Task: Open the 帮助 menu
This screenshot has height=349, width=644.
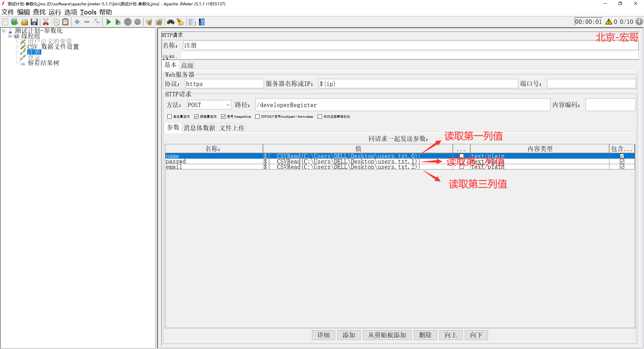Action: (106, 12)
